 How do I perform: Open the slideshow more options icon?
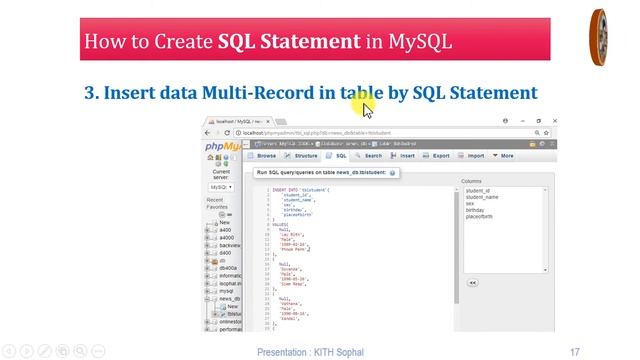click(x=98, y=351)
